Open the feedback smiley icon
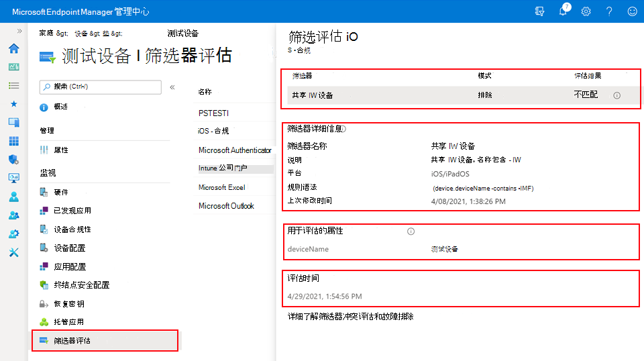Image resolution: width=644 pixels, height=361 pixels. (x=633, y=11)
